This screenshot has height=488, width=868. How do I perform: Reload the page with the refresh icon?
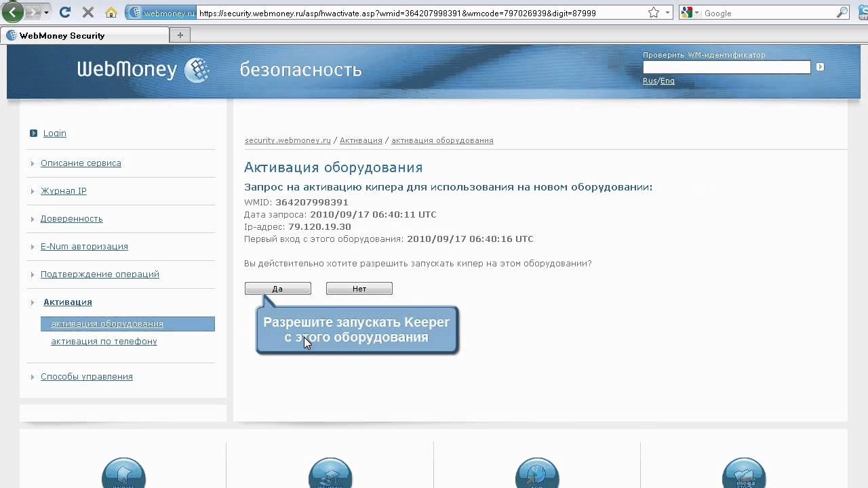pyautogui.click(x=65, y=12)
